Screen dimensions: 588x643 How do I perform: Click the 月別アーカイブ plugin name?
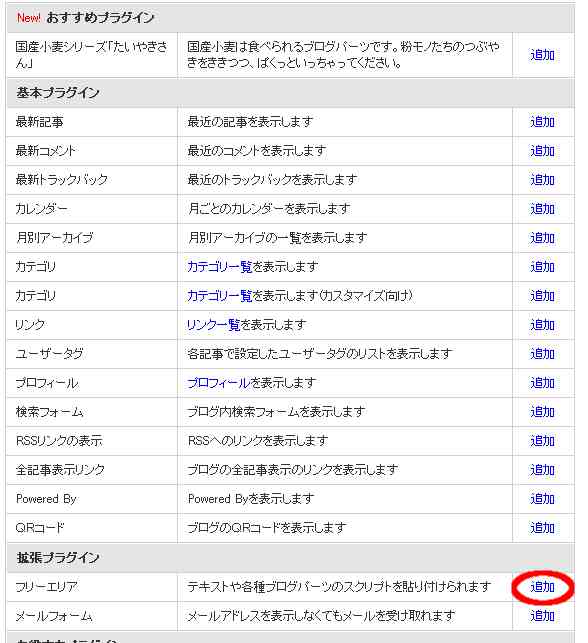click(x=55, y=238)
